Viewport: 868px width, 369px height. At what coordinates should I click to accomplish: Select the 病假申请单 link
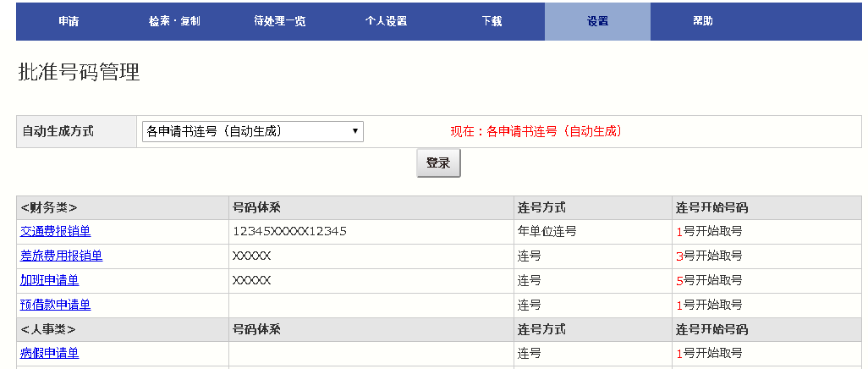pos(49,353)
